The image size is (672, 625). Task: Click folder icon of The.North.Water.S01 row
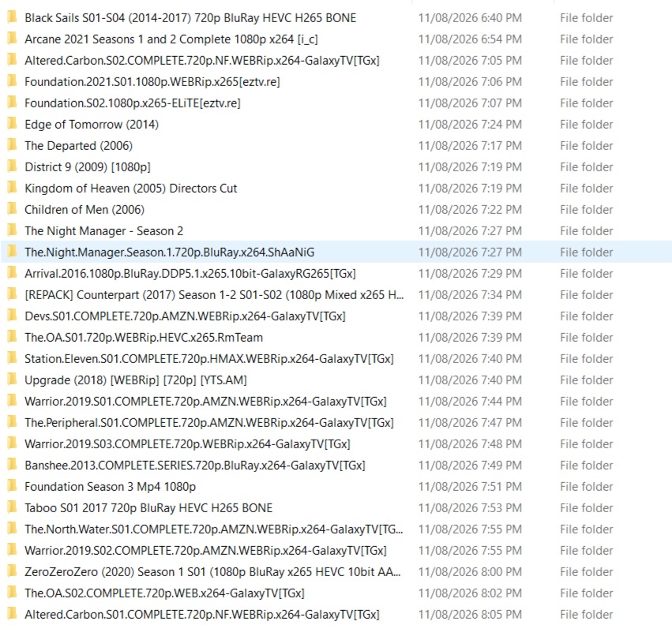(x=12, y=529)
